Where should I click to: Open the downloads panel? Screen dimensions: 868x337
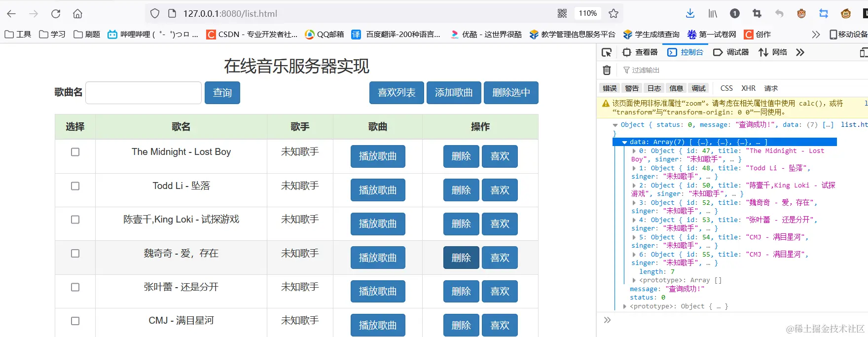690,14
